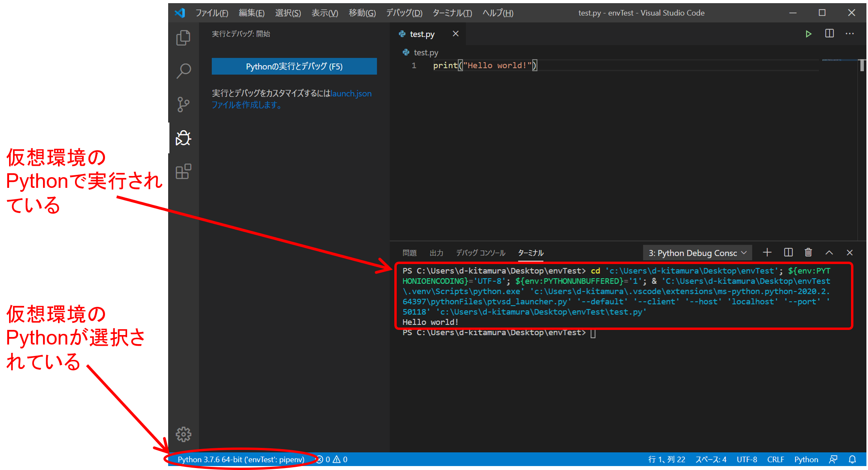Click Pythonの実行とデバッグ (F5) button
868x470 pixels.
pos(294,66)
